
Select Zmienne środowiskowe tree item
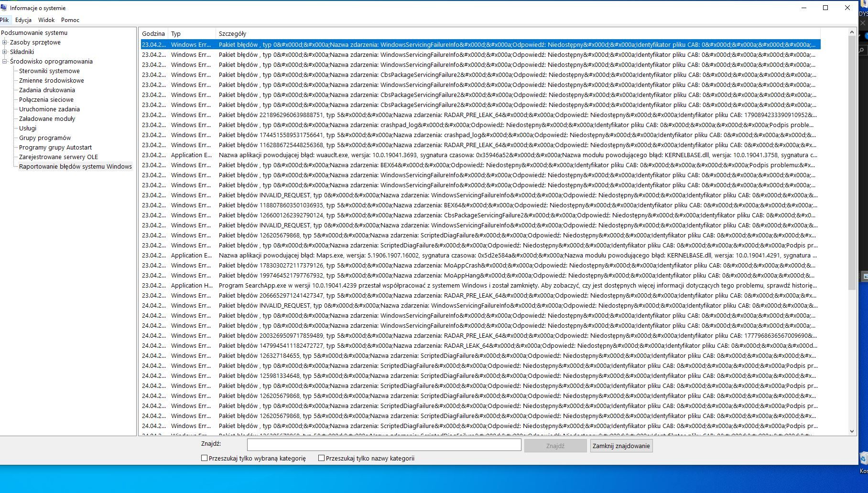[51, 80]
